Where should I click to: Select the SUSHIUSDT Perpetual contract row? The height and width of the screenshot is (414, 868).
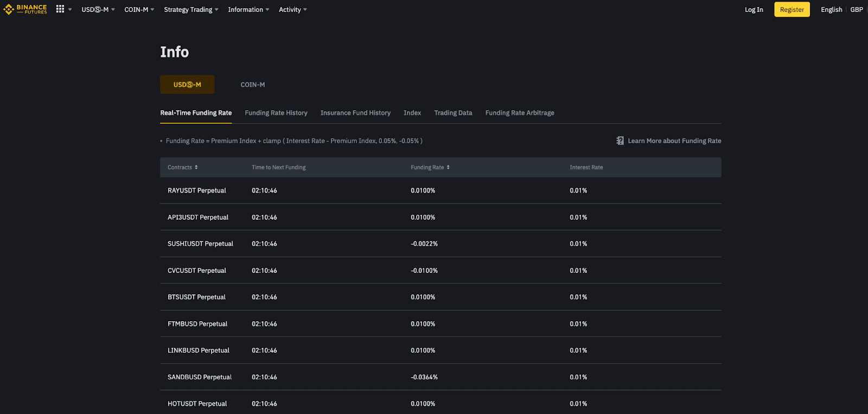[x=200, y=244]
